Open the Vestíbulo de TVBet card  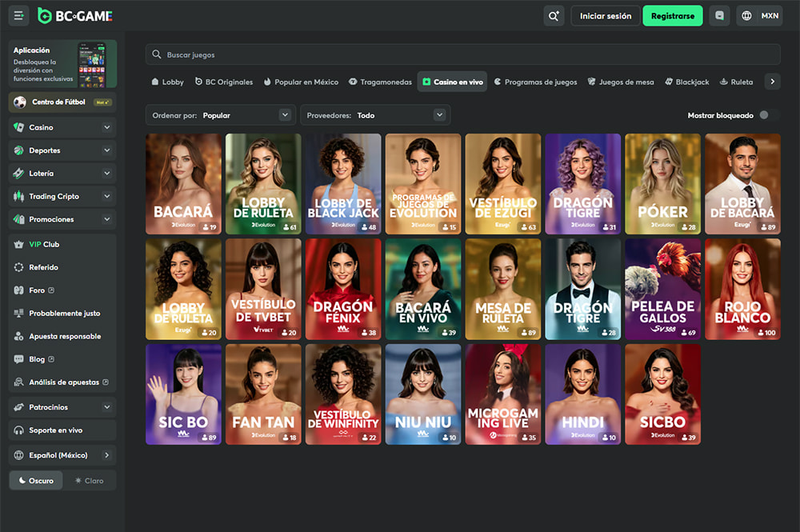[x=263, y=290]
